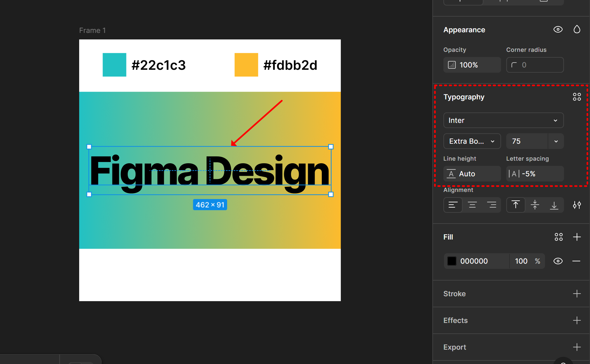Click the Effects section heading
This screenshot has width=590, height=364.
455,320
